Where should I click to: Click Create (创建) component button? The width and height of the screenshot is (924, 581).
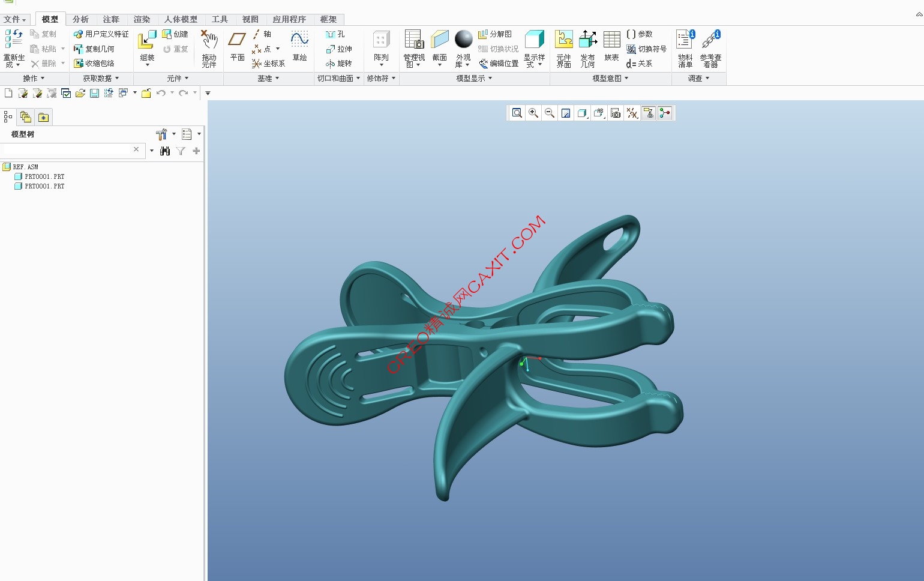175,34
